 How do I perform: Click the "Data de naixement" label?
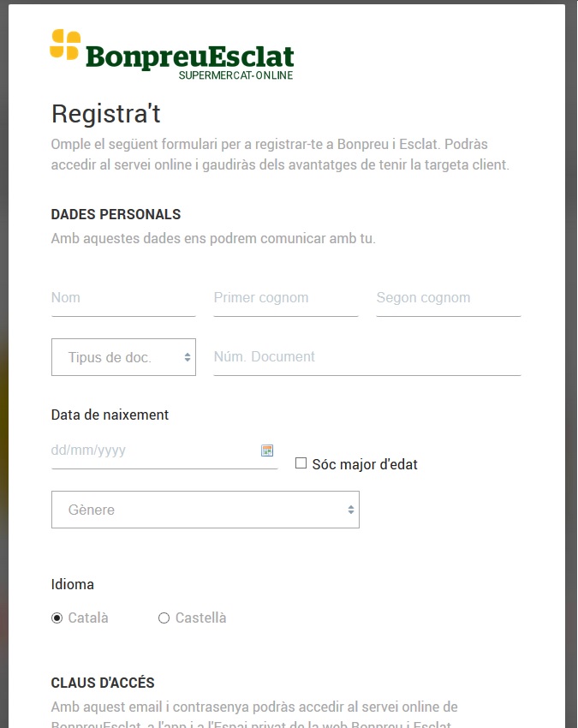point(110,415)
